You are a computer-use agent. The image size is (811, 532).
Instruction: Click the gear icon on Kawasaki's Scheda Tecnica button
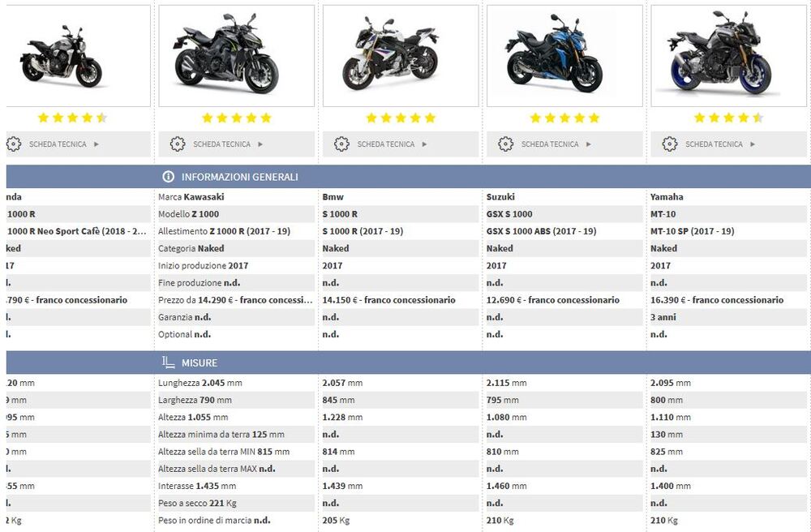click(176, 144)
